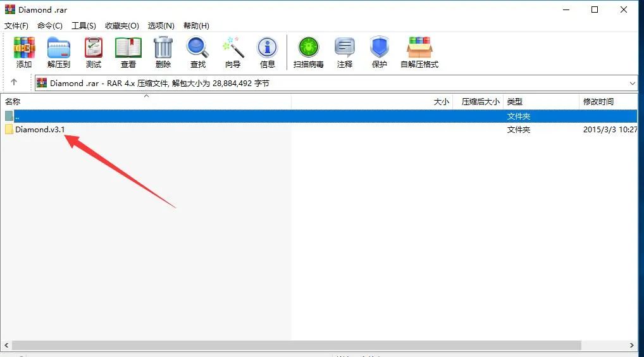Click the 文件夹 type of Diamond.v3.1
644x357 pixels.
[518, 129]
